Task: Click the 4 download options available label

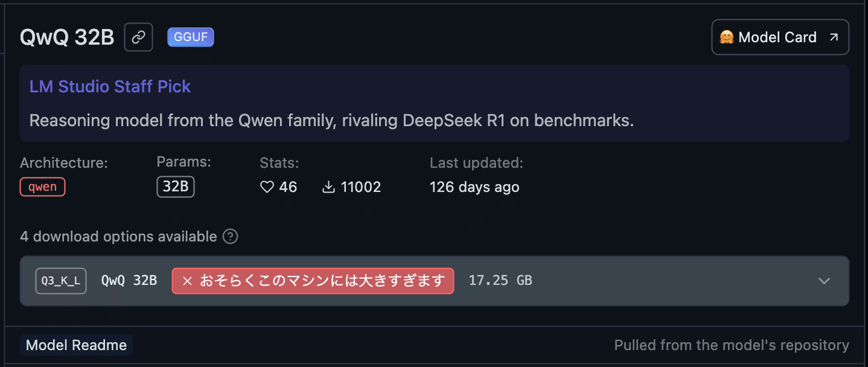Action: 118,236
